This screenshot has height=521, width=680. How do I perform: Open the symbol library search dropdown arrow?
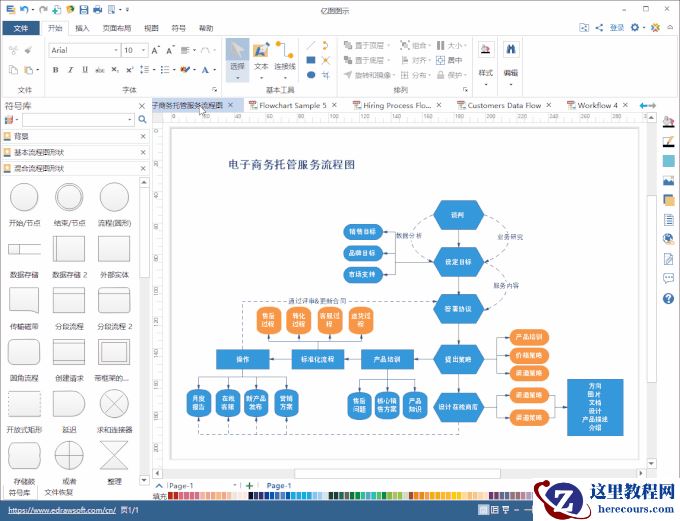[x=130, y=120]
